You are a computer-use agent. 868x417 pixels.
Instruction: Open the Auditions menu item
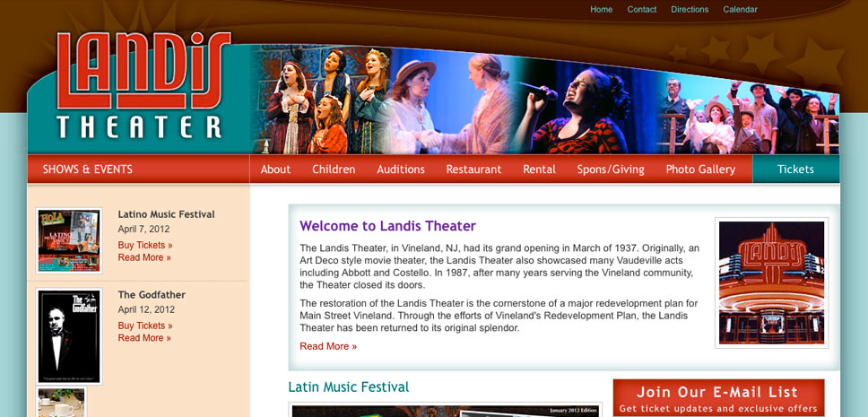pyautogui.click(x=401, y=169)
